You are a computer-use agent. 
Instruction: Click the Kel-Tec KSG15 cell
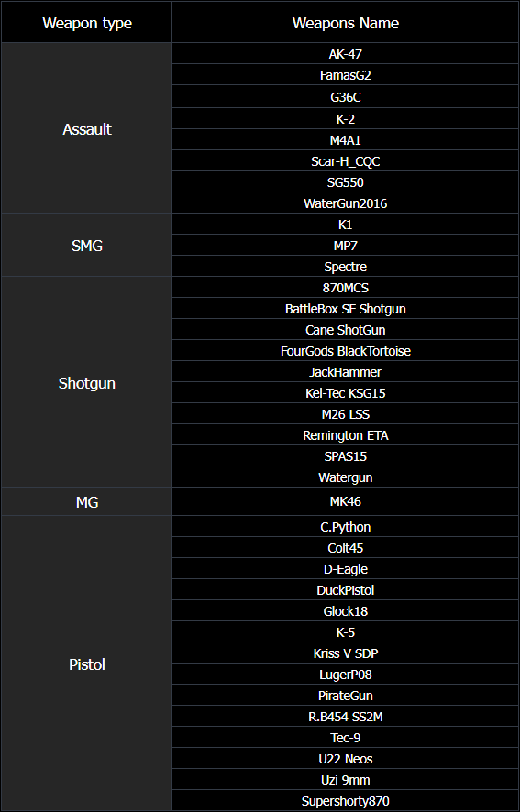(345, 393)
